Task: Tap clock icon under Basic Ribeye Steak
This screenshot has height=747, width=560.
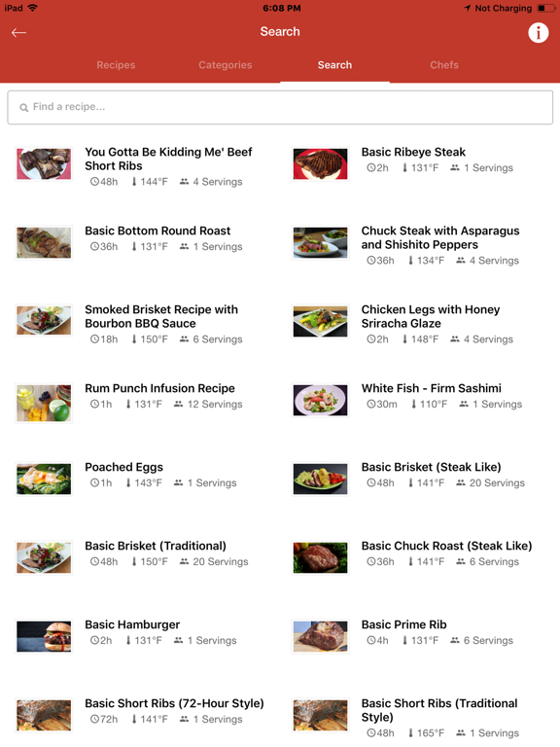Action: click(371, 167)
